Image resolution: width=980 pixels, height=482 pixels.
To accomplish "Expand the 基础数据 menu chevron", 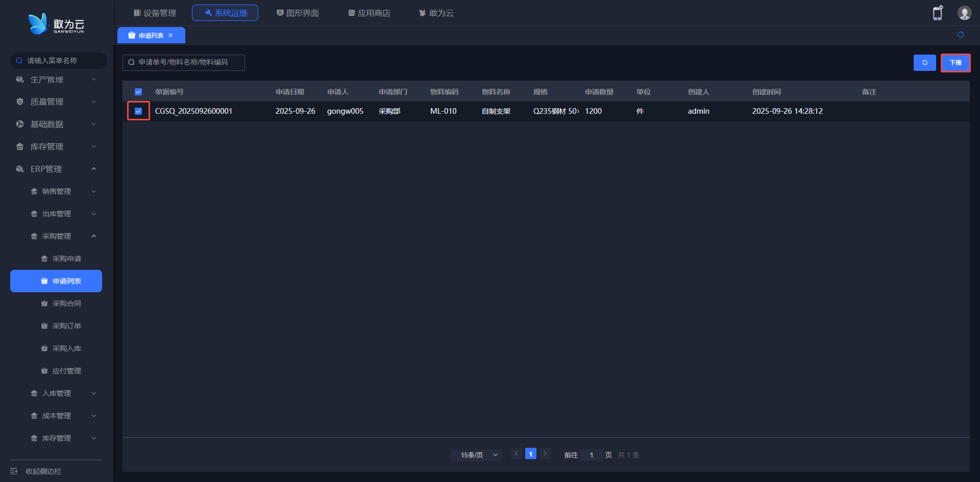I will pos(94,124).
